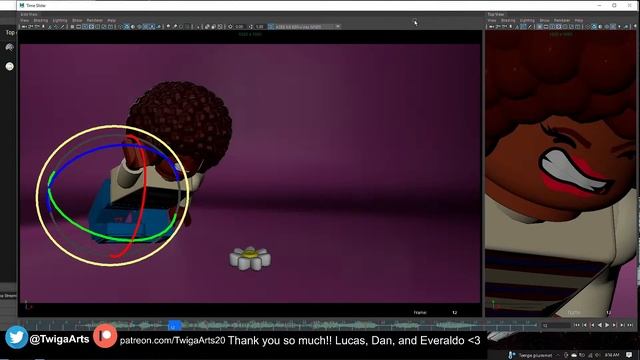The image size is (640, 360).
Task: Go to end of playback range
Action: point(630,325)
